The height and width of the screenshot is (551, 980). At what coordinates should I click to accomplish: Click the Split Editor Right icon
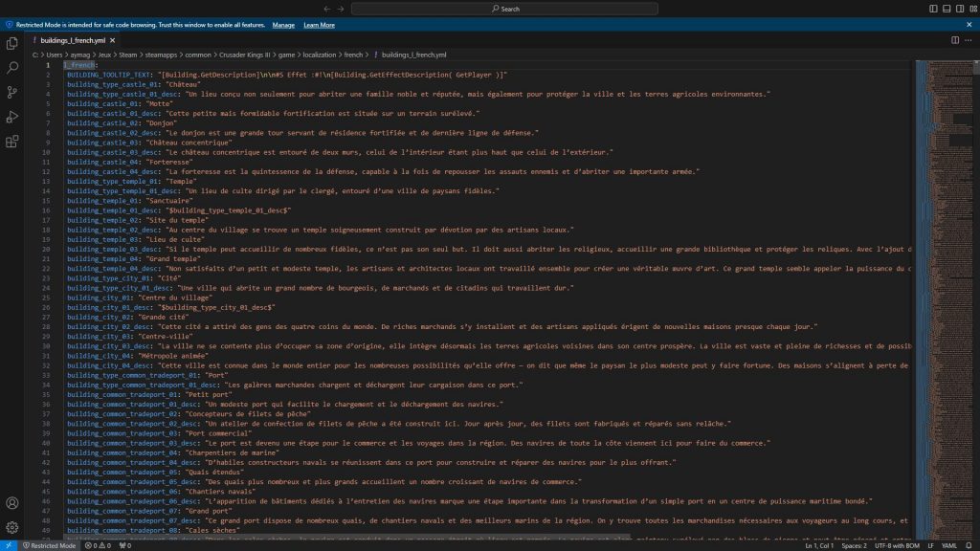pyautogui.click(x=954, y=40)
